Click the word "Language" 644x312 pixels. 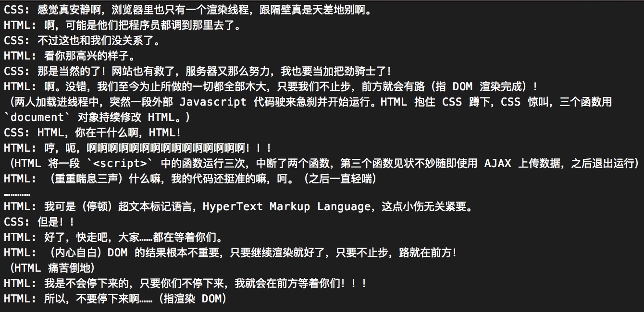point(343,207)
